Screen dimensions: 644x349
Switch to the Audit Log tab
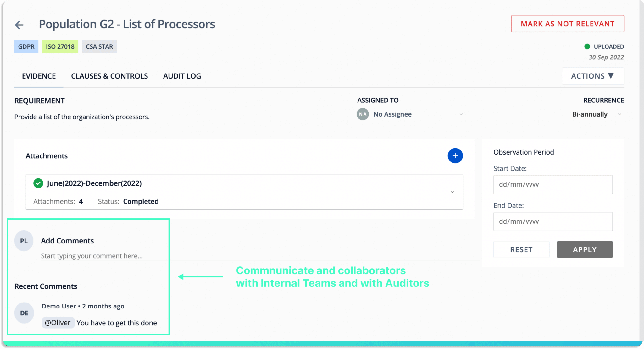tap(182, 76)
